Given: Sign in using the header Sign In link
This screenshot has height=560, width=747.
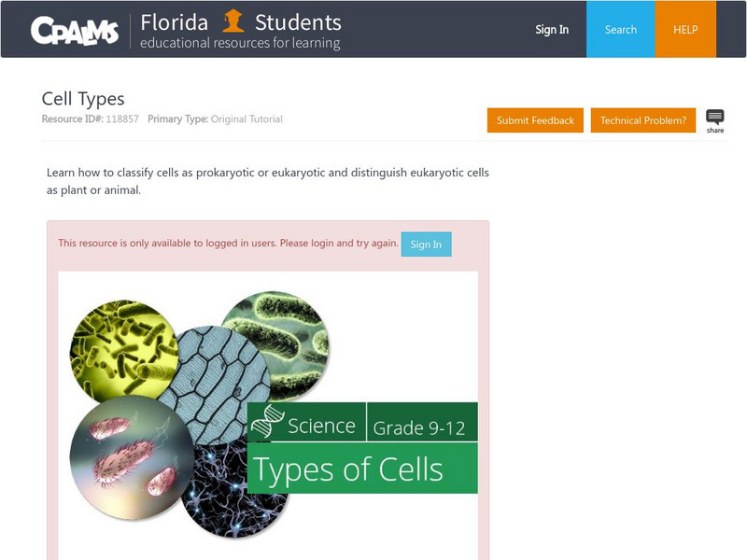Looking at the screenshot, I should [x=551, y=29].
